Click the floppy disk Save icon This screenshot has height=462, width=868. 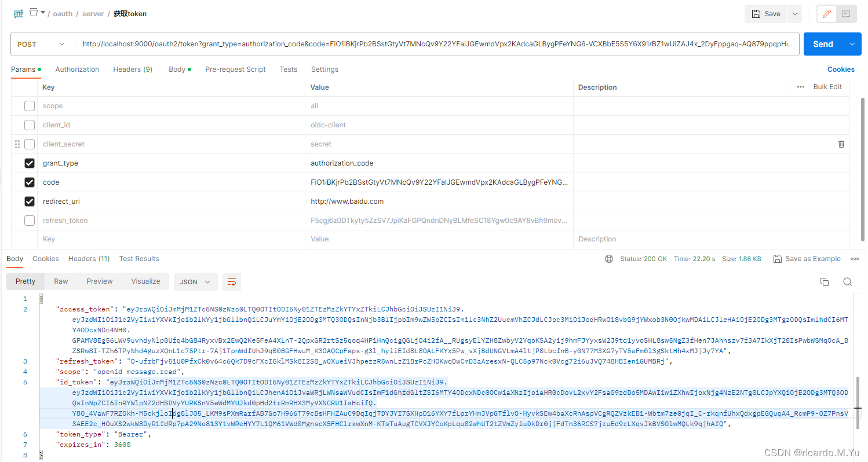756,14
